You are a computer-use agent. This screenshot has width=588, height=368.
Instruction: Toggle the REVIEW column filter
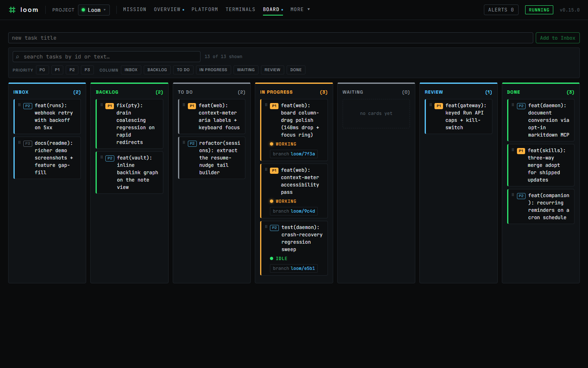click(272, 70)
